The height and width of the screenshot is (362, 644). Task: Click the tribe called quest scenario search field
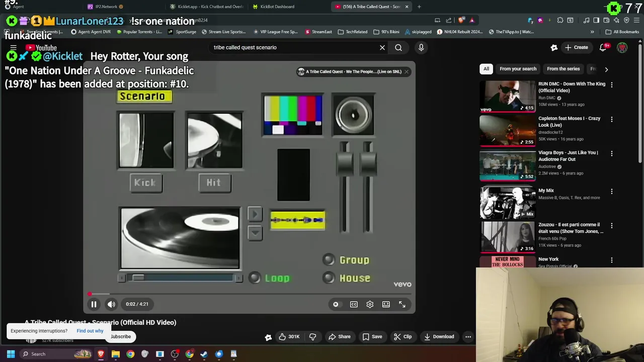294,48
